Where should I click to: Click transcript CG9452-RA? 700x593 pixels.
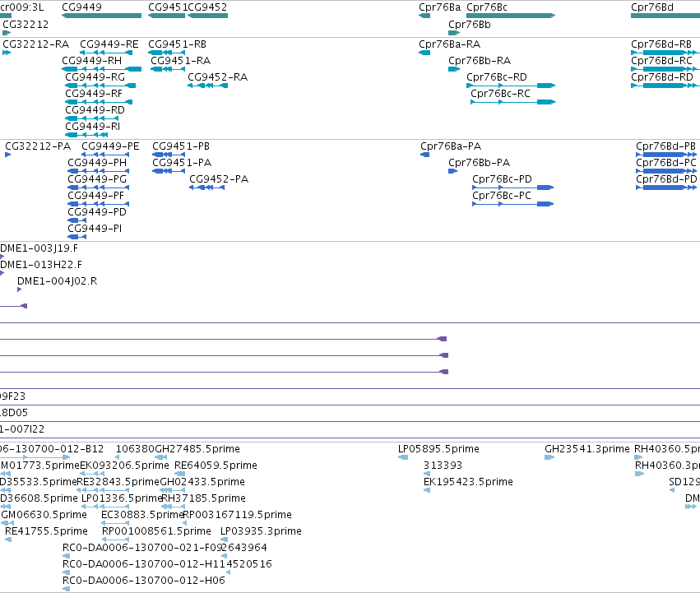[x=217, y=77]
